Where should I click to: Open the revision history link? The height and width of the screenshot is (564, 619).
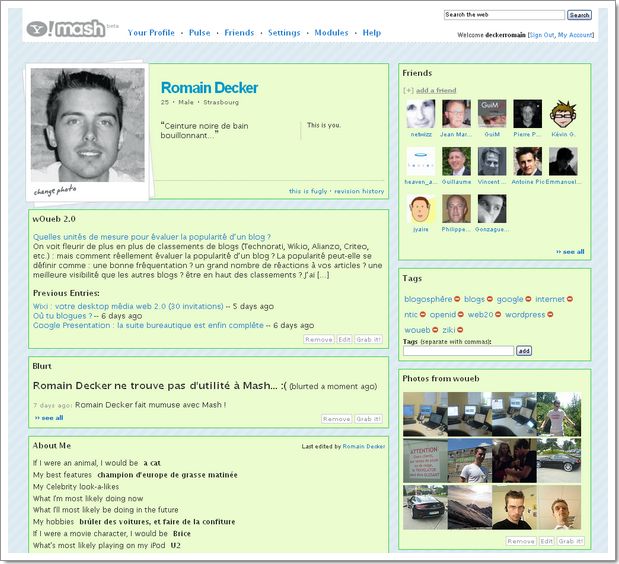(x=359, y=191)
